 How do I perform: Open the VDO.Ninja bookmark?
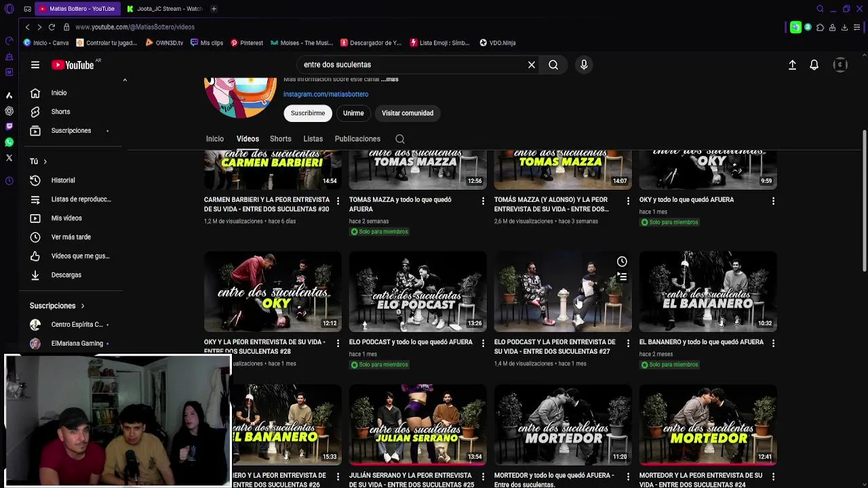tap(498, 43)
